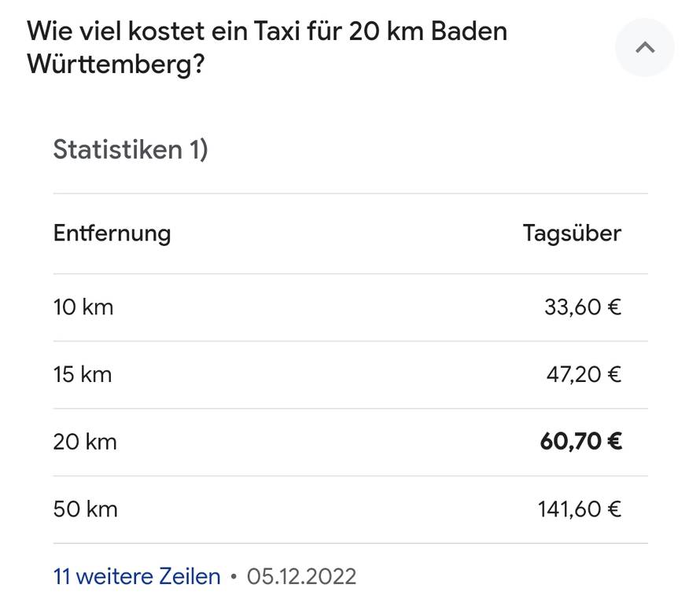The image size is (700, 606).
Task: Click the '1)' footnote marker after Statistiken
Action: (198, 149)
